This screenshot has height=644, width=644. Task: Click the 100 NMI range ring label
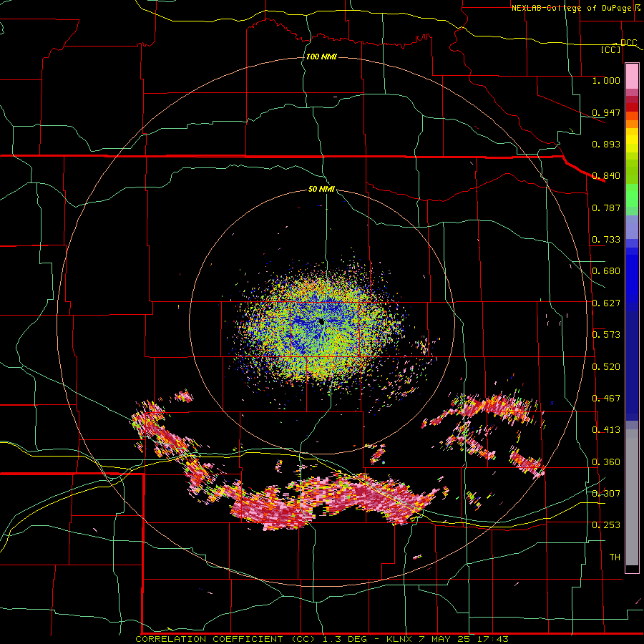[321, 57]
